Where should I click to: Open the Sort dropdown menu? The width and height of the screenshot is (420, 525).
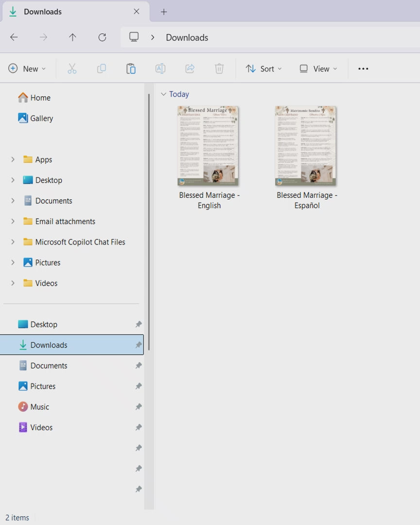(x=263, y=69)
